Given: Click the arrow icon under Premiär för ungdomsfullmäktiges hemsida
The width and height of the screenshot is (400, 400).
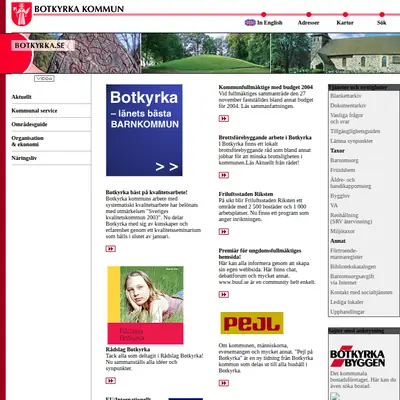Looking at the screenshot, I should [224, 295].
